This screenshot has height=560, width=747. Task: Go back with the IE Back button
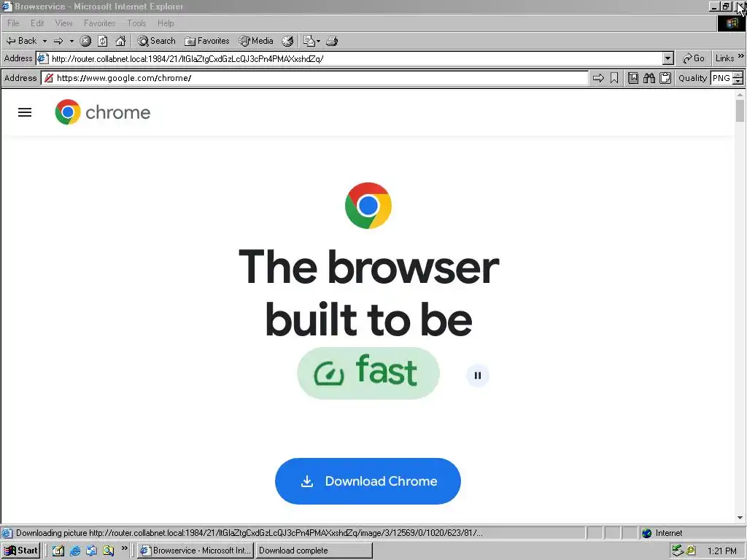(x=21, y=41)
